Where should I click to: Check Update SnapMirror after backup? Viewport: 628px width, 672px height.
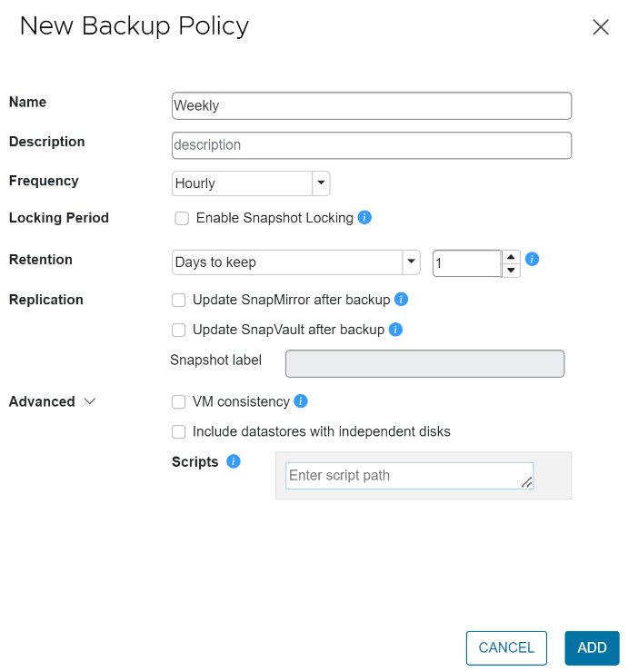coord(179,300)
